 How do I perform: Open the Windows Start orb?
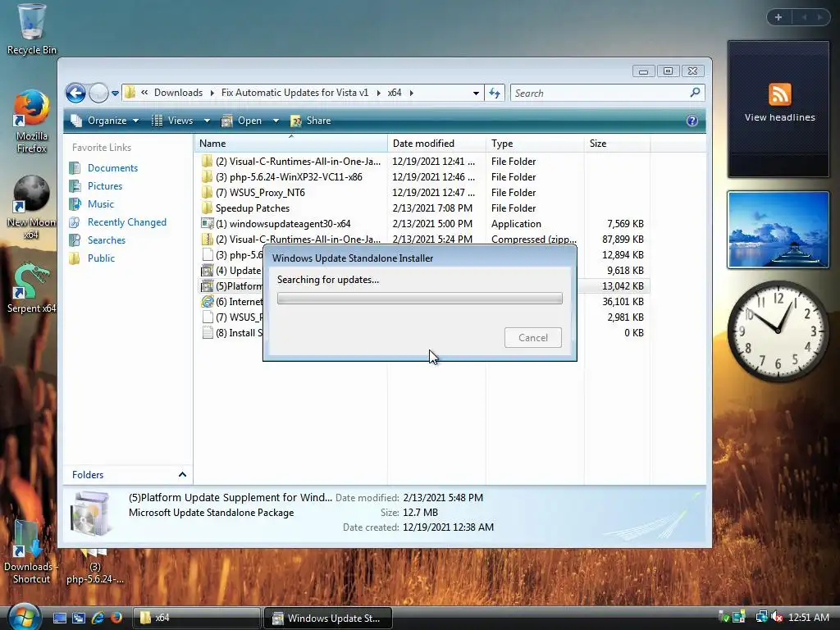23,617
